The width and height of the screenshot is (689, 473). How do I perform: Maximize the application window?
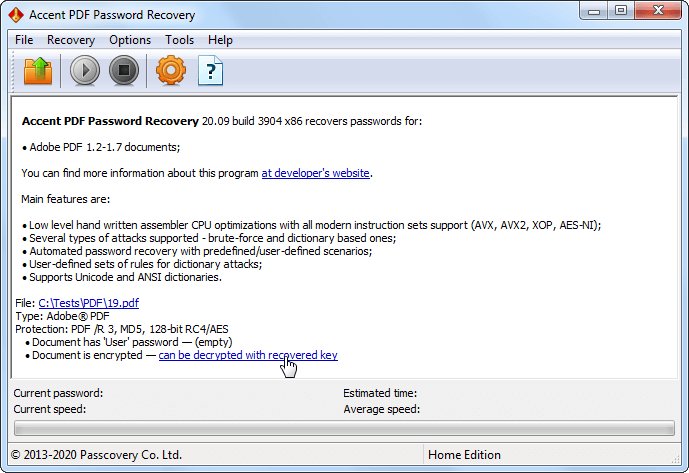[621, 11]
